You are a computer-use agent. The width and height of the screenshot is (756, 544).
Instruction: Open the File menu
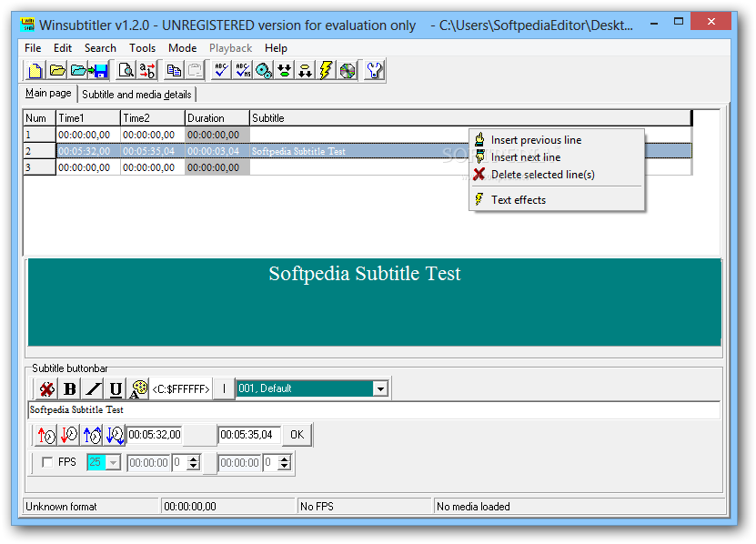(x=33, y=48)
